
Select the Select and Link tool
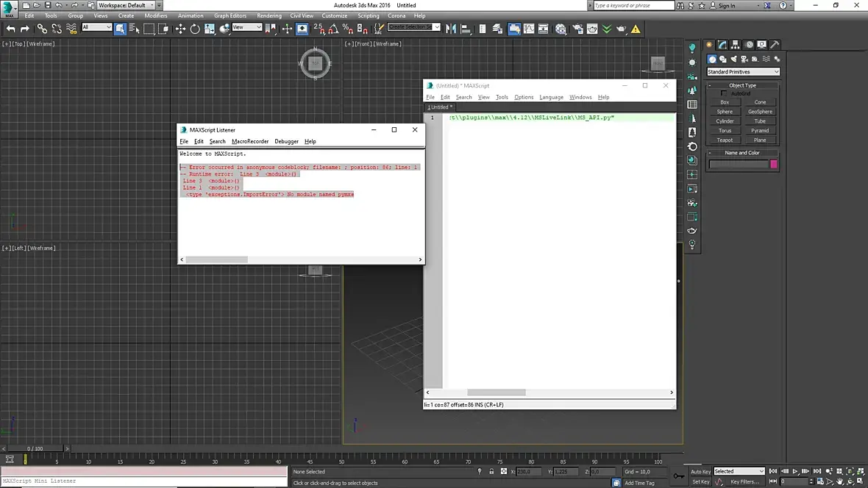point(42,29)
